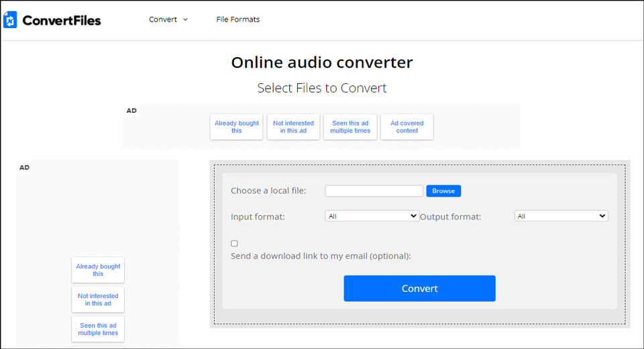
Task: Choose Seen this ad multiple times in top banner
Action: 350,127
